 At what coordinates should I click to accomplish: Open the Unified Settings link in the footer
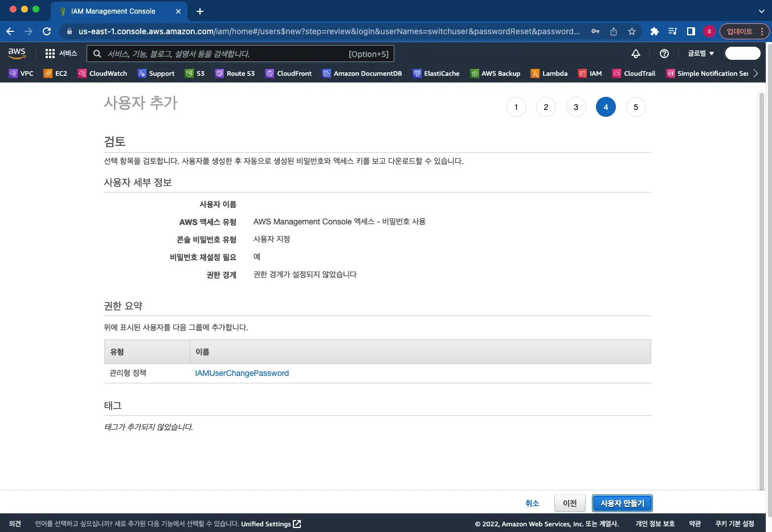pos(271,524)
